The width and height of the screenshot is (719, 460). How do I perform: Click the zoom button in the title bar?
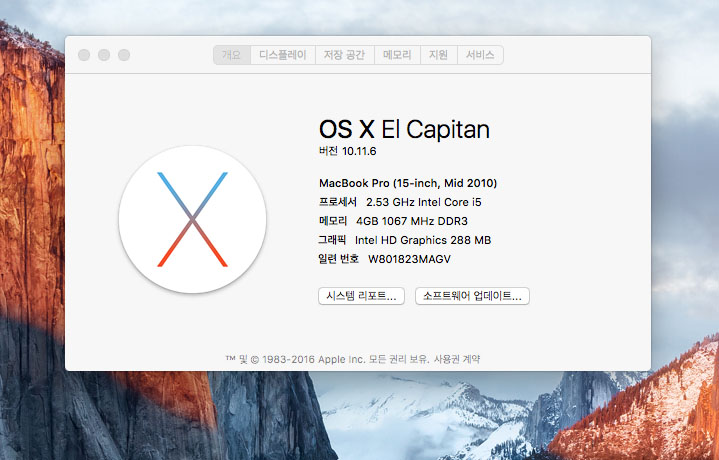pyautogui.click(x=124, y=55)
